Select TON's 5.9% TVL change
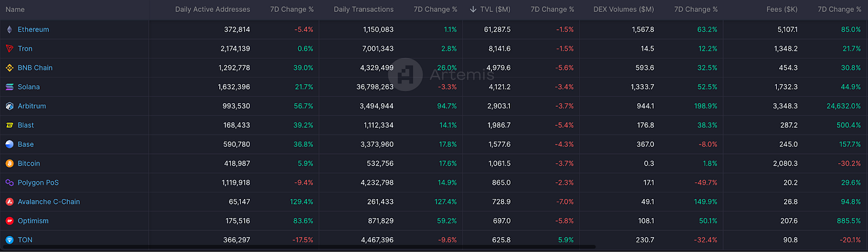868x252 pixels. click(x=566, y=239)
